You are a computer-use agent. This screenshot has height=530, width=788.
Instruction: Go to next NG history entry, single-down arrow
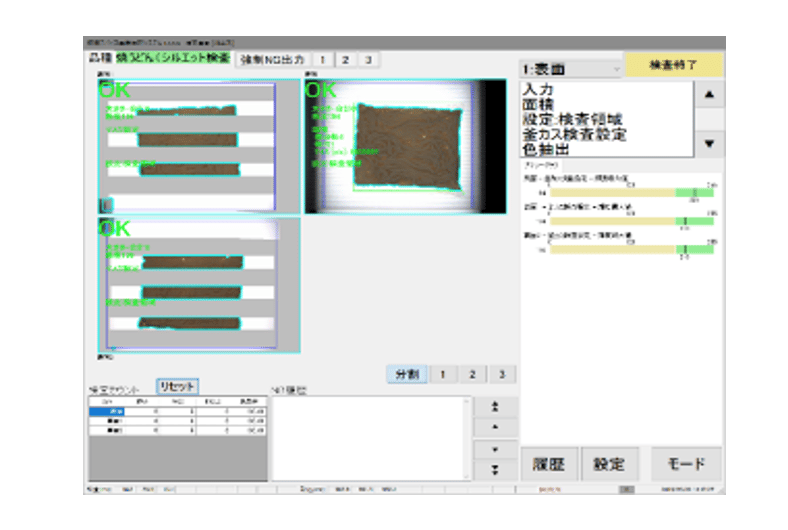pos(495,449)
